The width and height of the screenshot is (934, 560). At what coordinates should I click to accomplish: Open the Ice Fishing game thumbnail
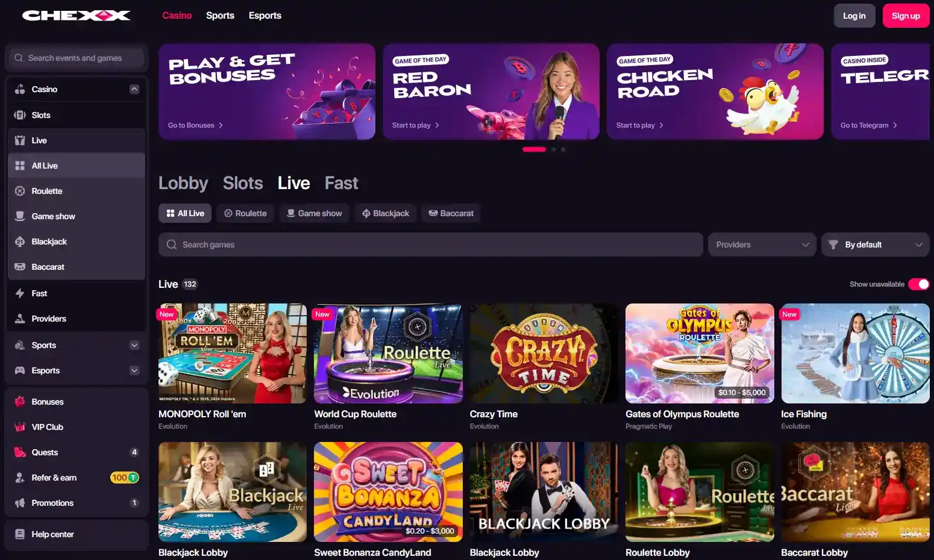pyautogui.click(x=856, y=353)
